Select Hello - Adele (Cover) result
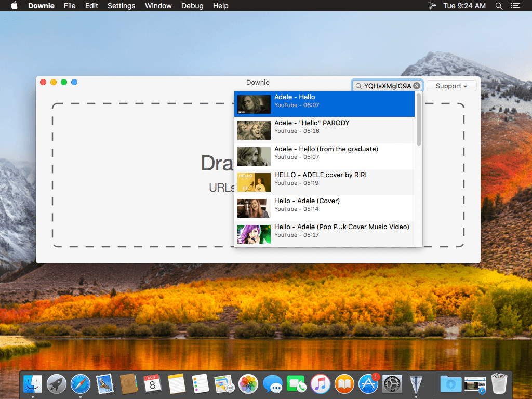Image resolution: width=532 pixels, height=399 pixels. tap(324, 208)
